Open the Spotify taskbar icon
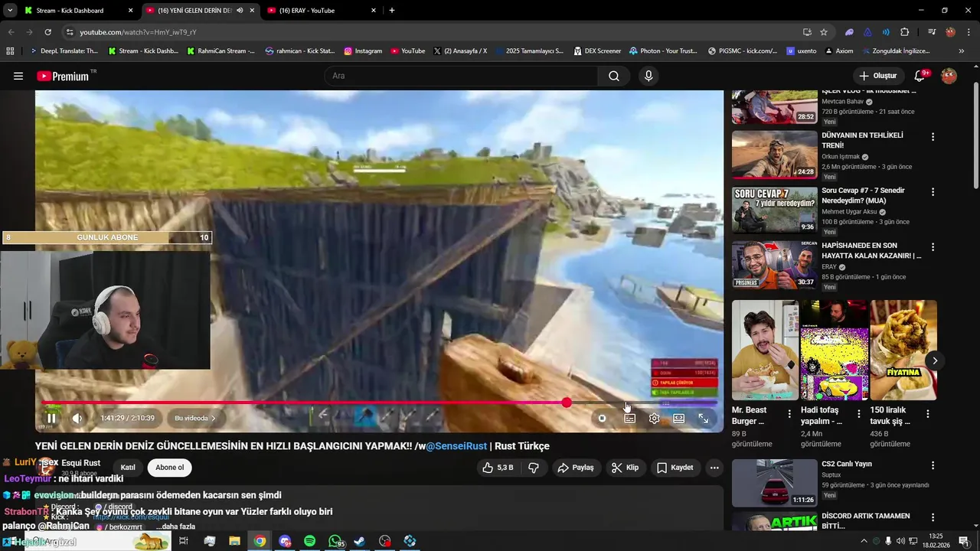This screenshot has width=980, height=551. [x=309, y=541]
